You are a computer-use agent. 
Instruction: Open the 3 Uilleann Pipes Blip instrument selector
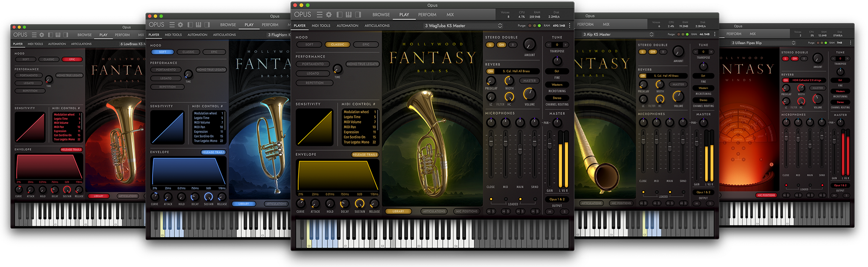763,43
